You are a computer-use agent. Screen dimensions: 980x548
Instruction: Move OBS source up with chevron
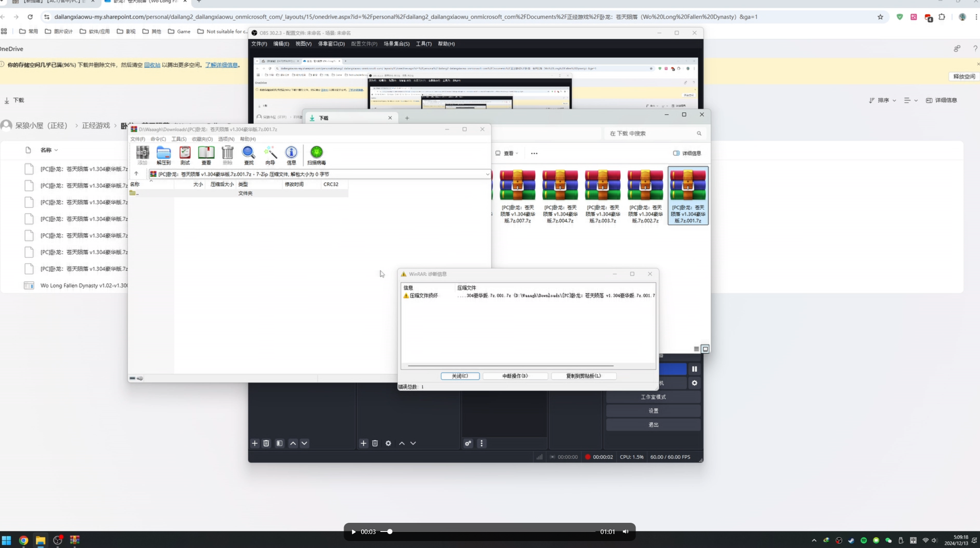pos(402,443)
